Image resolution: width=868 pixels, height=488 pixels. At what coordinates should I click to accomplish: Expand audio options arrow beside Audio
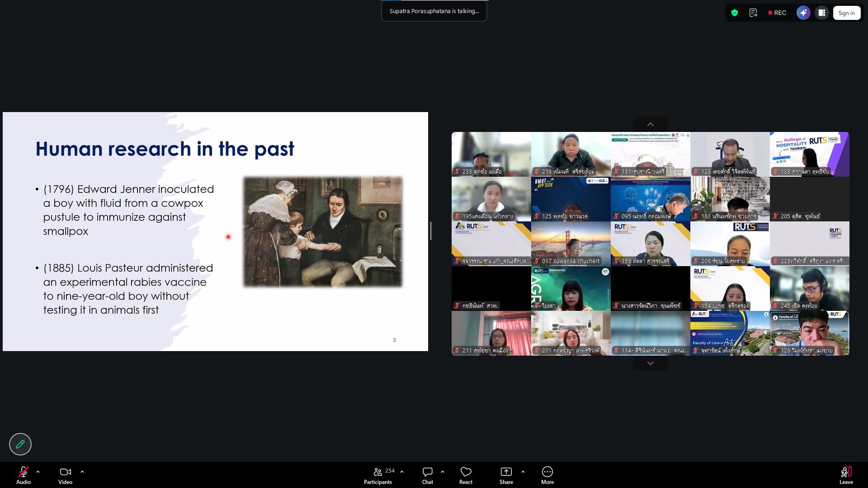pos(38,472)
